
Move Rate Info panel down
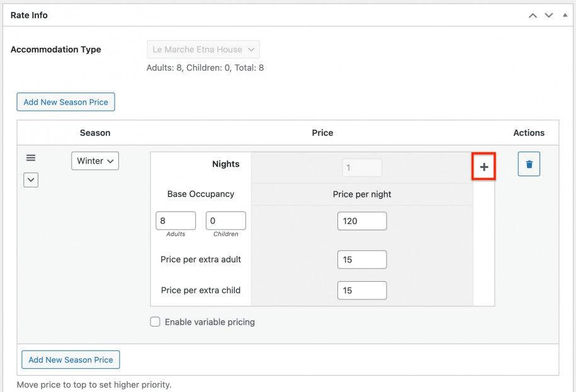(x=549, y=15)
